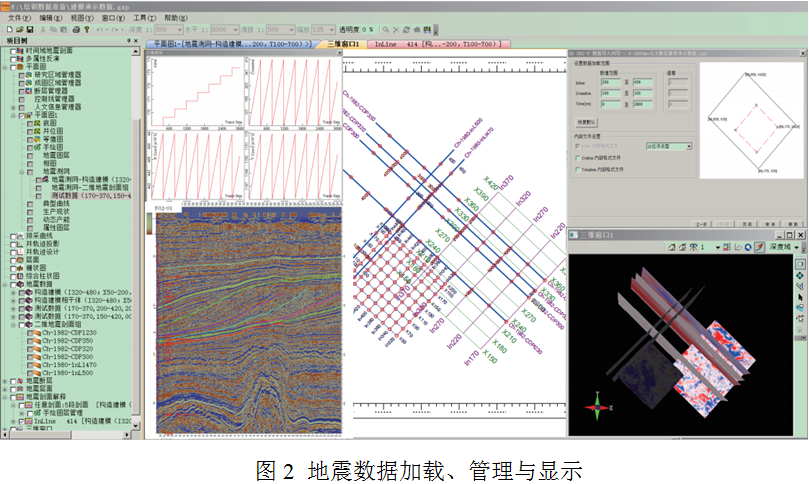Click the 上一步 button in wizard
This screenshot has width=809, height=484.
701,224
